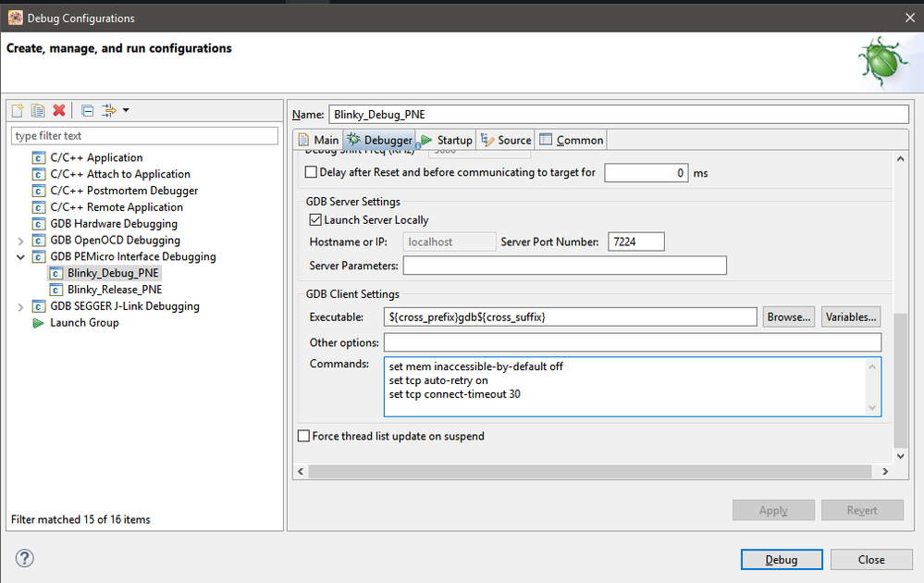Click the duplicate configuration icon
Image resolution: width=924 pixels, height=583 pixels.
pyautogui.click(x=38, y=111)
